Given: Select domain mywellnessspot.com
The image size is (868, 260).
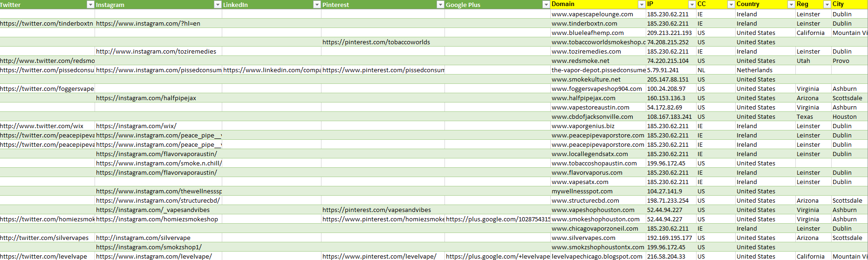Looking at the screenshot, I should 598,191.
